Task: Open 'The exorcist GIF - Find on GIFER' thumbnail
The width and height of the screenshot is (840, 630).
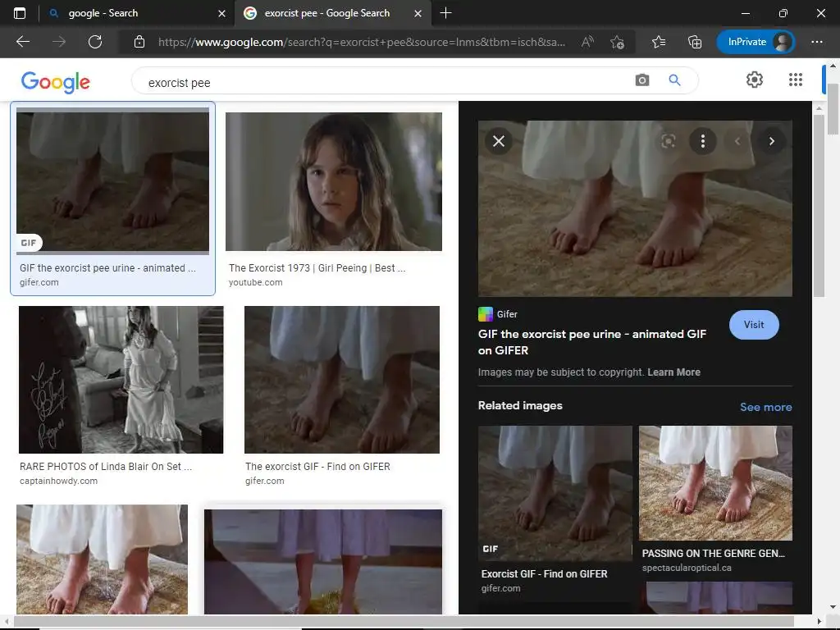Action: pos(342,380)
